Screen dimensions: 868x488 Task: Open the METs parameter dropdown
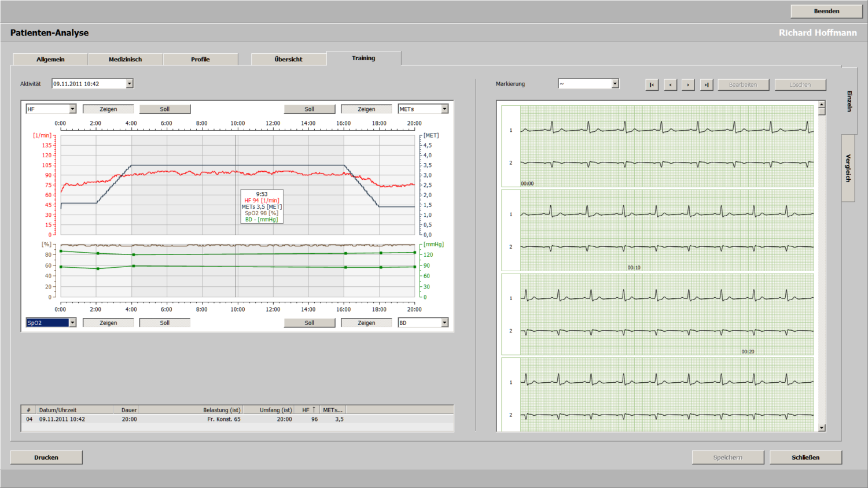tap(444, 109)
